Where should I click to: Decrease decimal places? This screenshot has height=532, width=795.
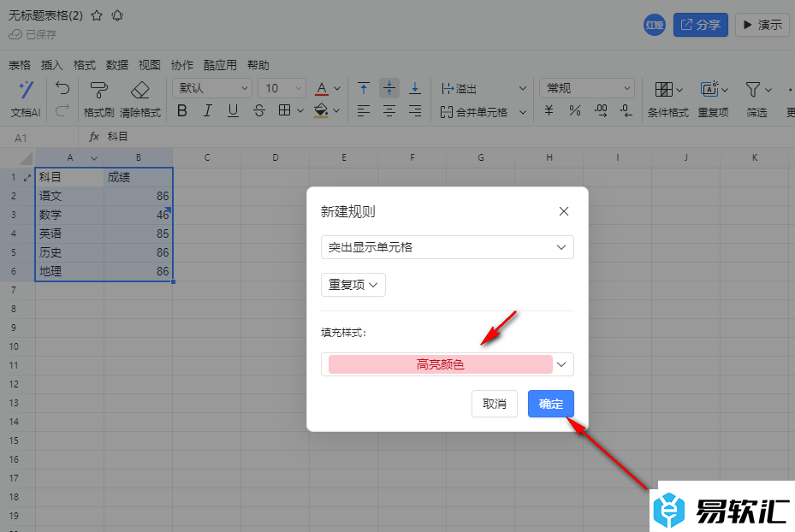(x=626, y=110)
